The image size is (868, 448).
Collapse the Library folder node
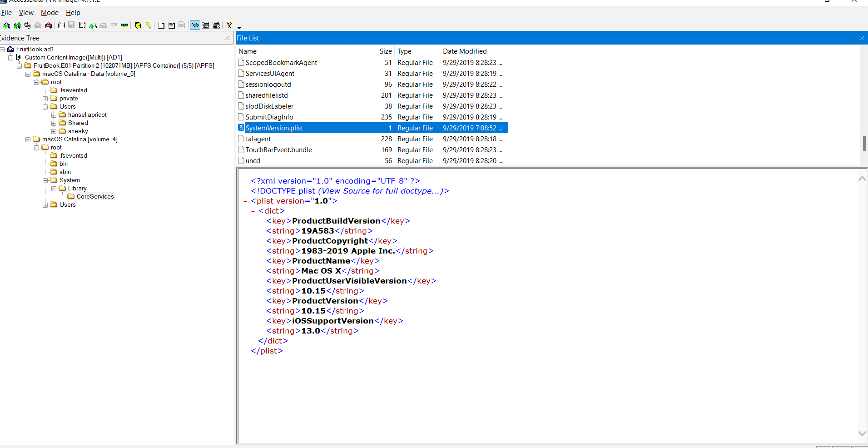(x=54, y=188)
